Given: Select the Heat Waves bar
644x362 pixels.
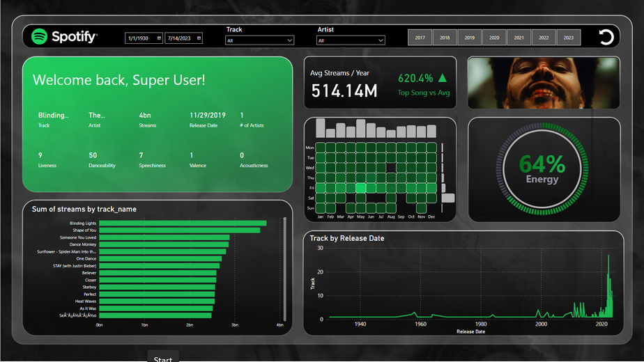Looking at the screenshot, I should [157, 301].
